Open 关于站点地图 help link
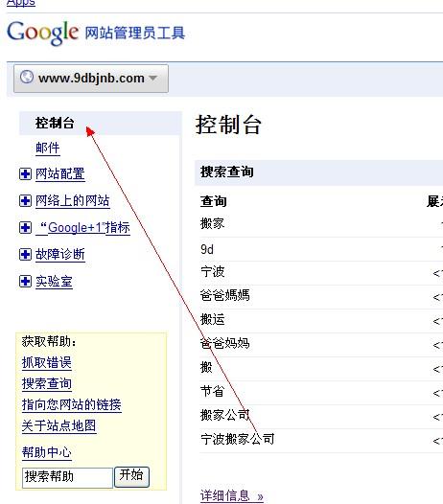443x504 pixels. tap(58, 425)
